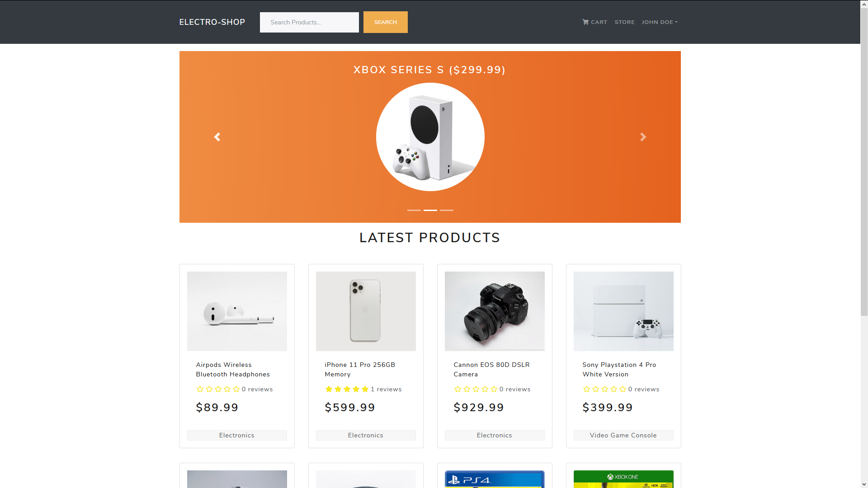This screenshot has width=868, height=488.
Task: Open the Store menu link
Action: pyautogui.click(x=624, y=22)
